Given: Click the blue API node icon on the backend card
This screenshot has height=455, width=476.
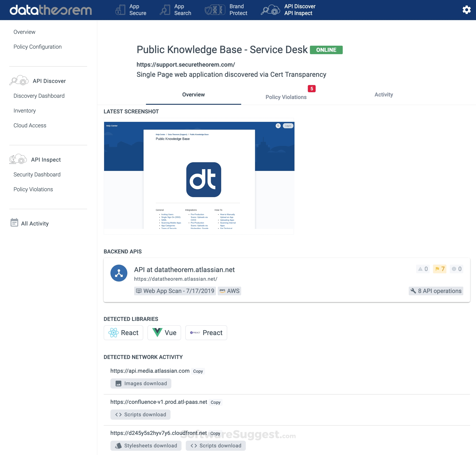Looking at the screenshot, I should pos(119,273).
